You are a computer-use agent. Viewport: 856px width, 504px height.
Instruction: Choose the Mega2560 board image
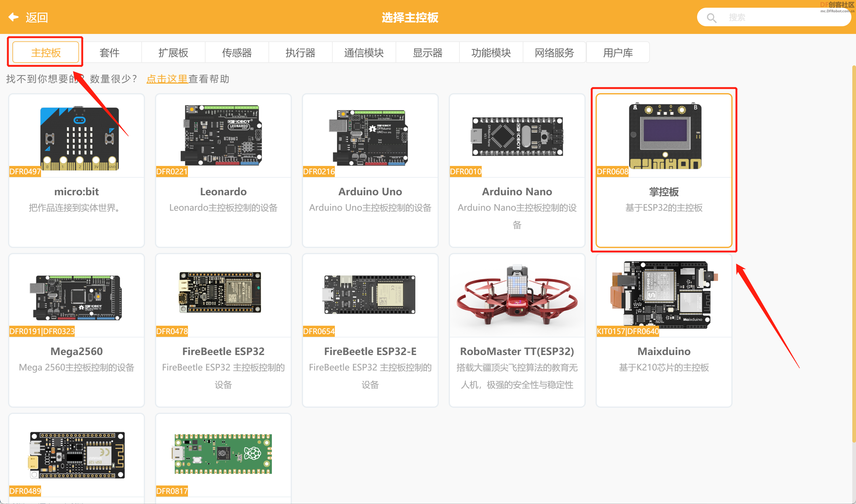point(75,298)
